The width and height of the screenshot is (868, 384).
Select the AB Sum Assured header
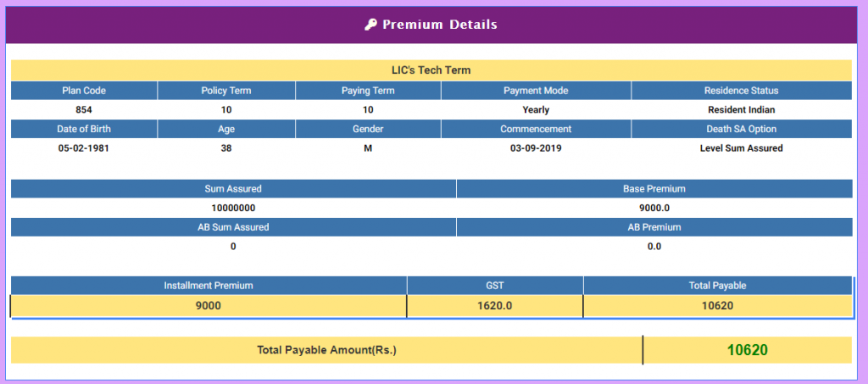[x=233, y=227]
